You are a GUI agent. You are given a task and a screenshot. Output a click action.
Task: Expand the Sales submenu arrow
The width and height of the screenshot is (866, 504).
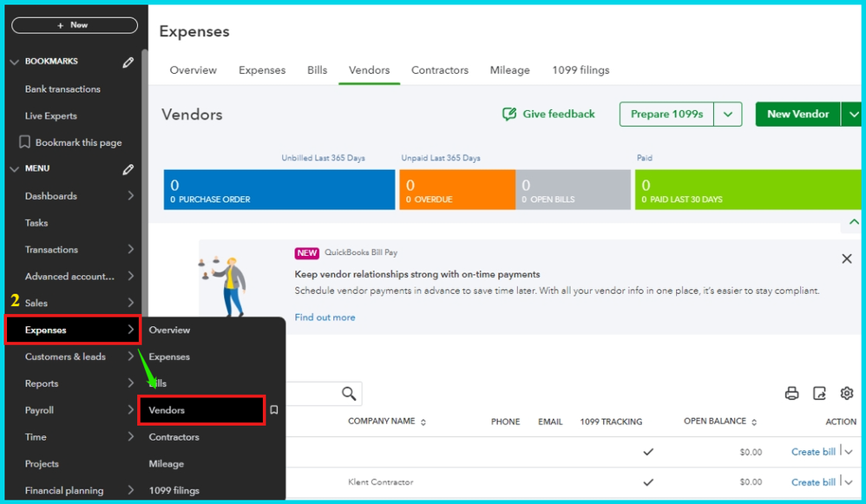tap(131, 303)
